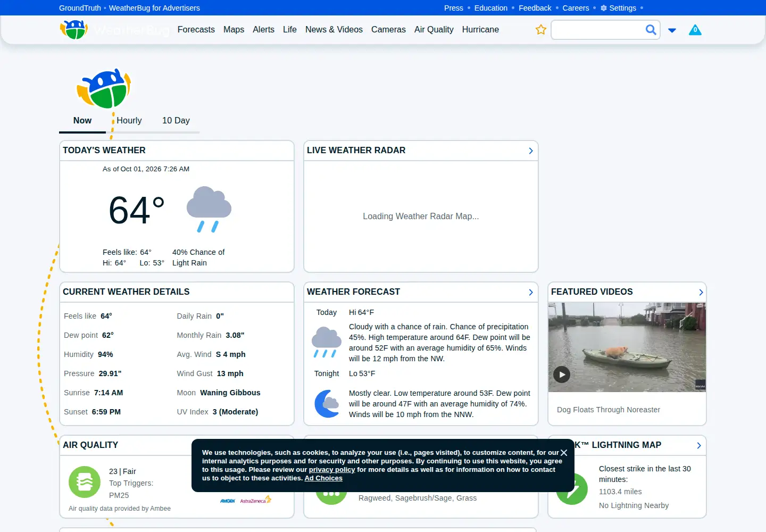This screenshot has width=766, height=532.
Task: Open the Alerts menu
Action: [263, 30]
